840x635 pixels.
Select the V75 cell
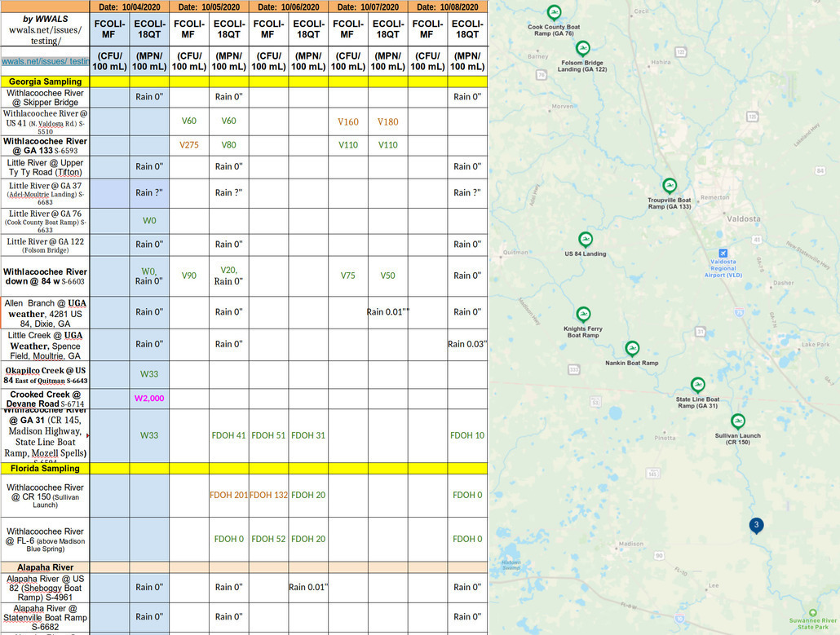click(x=348, y=276)
